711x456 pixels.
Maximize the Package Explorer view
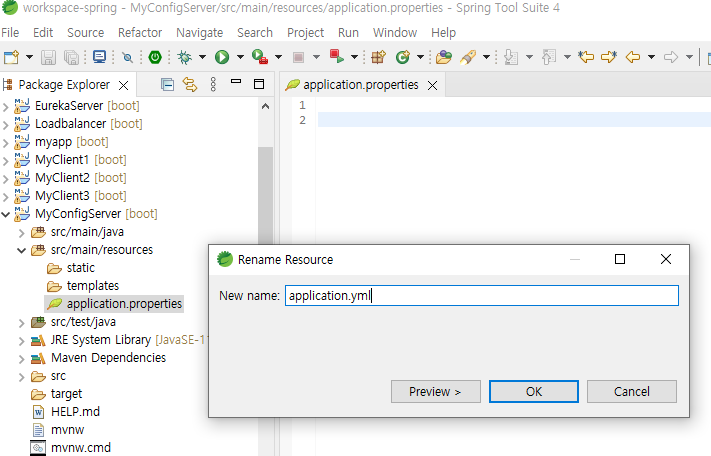[x=259, y=84]
